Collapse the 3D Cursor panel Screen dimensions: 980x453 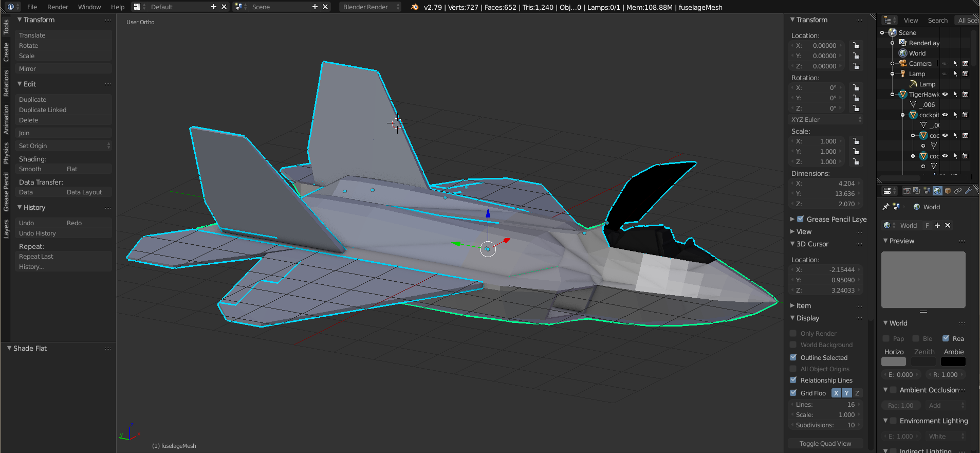(792, 244)
